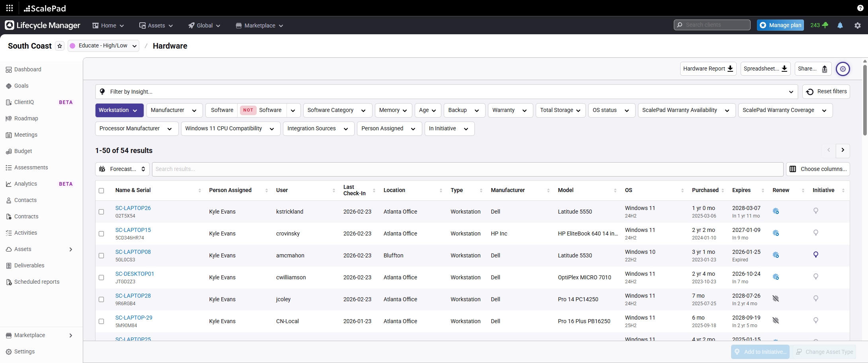Click the disabled renew icon for SC-LAPTOP28
Screen dimensions: 868x363
click(776, 298)
